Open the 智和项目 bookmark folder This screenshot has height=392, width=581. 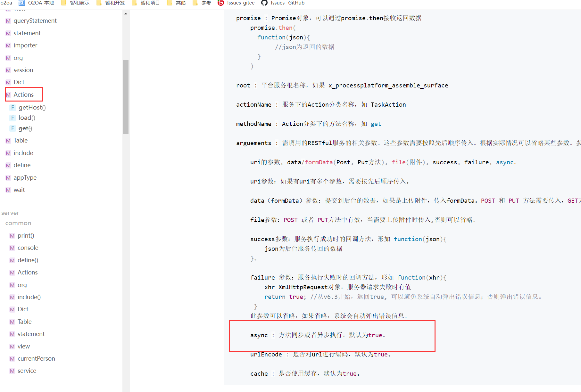pyautogui.click(x=145, y=3)
